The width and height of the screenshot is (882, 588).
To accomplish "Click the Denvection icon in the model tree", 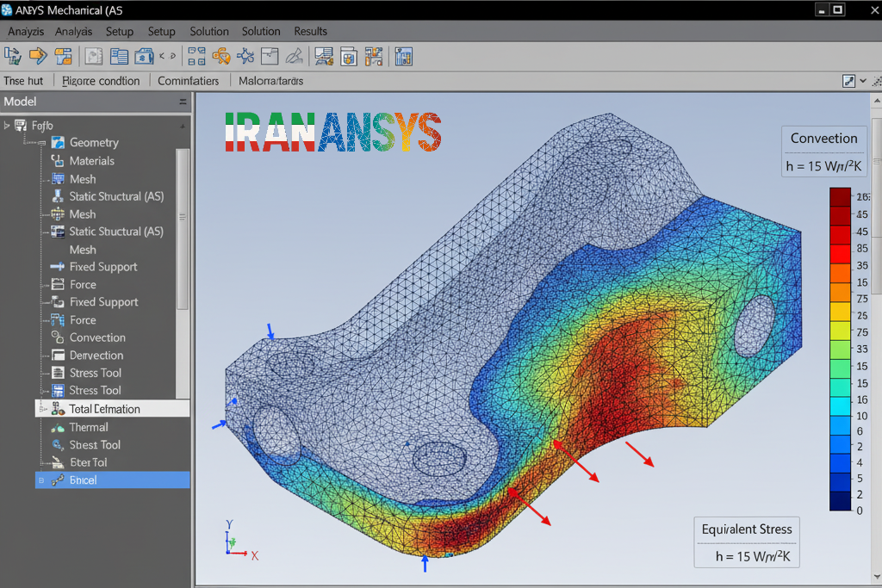I will click(x=58, y=356).
